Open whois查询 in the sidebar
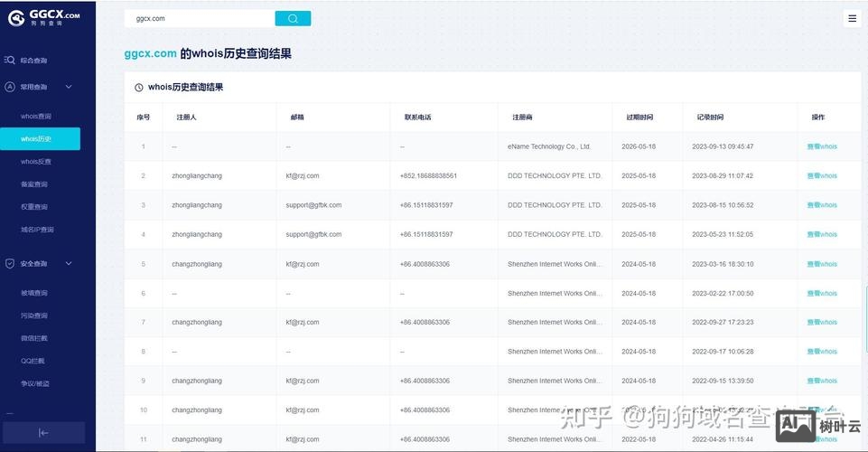868x452 pixels. coord(36,117)
